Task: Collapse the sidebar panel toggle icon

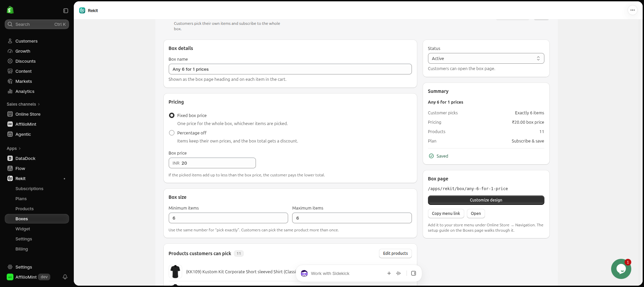Action: tap(66, 11)
